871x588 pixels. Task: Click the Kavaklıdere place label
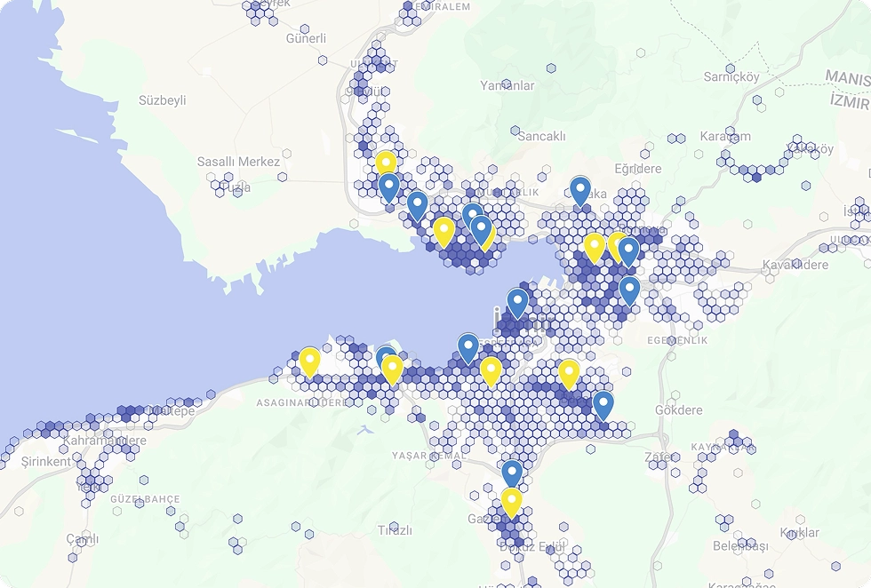pyautogui.click(x=795, y=265)
